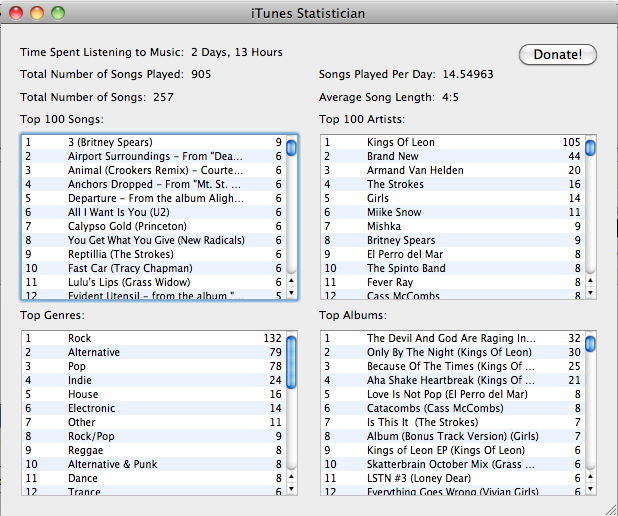
Task: Click the Top Albums scrollbar thumb
Action: click(x=590, y=343)
